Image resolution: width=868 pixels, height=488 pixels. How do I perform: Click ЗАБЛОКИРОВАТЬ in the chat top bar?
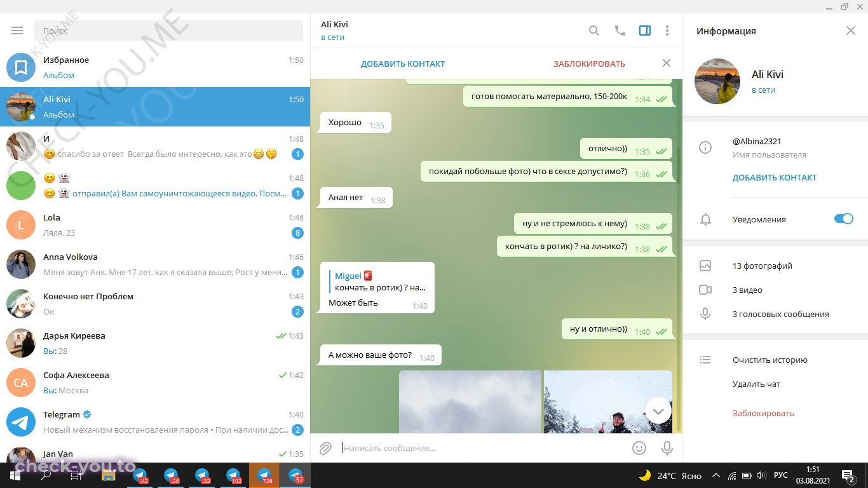589,64
